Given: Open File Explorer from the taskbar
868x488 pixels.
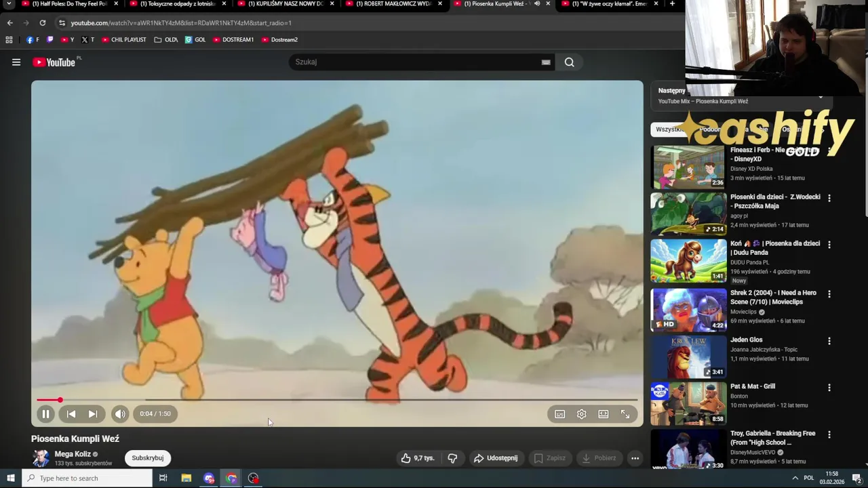Looking at the screenshot, I should (186, 479).
